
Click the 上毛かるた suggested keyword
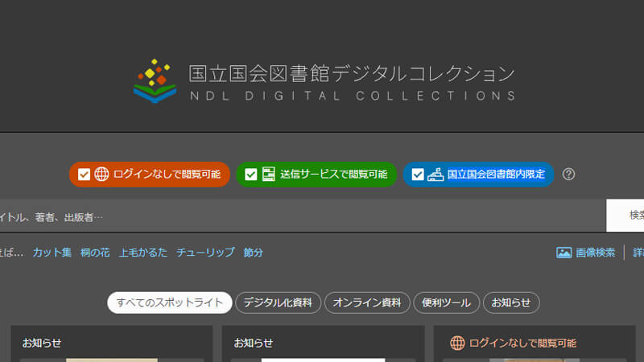(143, 252)
